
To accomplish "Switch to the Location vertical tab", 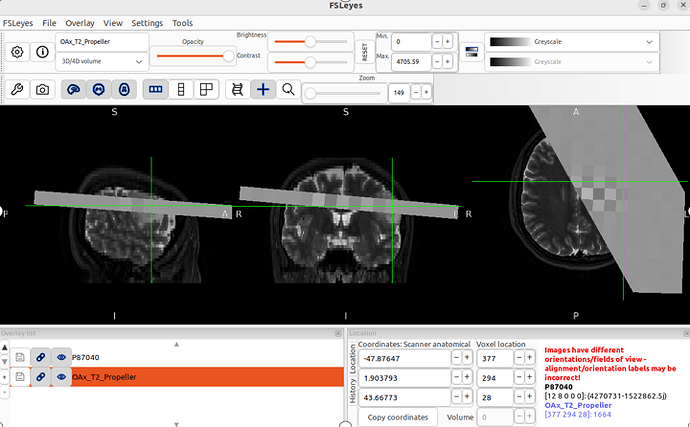I will point(352,359).
